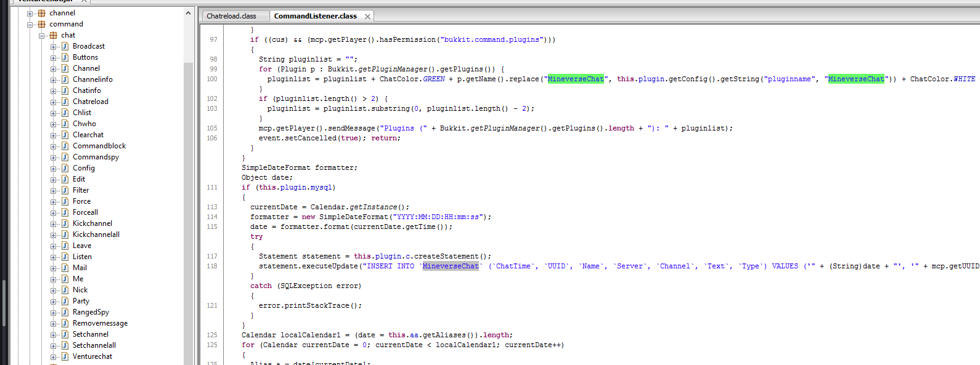Open the Setchannel class
The image size is (980, 365).
90,334
